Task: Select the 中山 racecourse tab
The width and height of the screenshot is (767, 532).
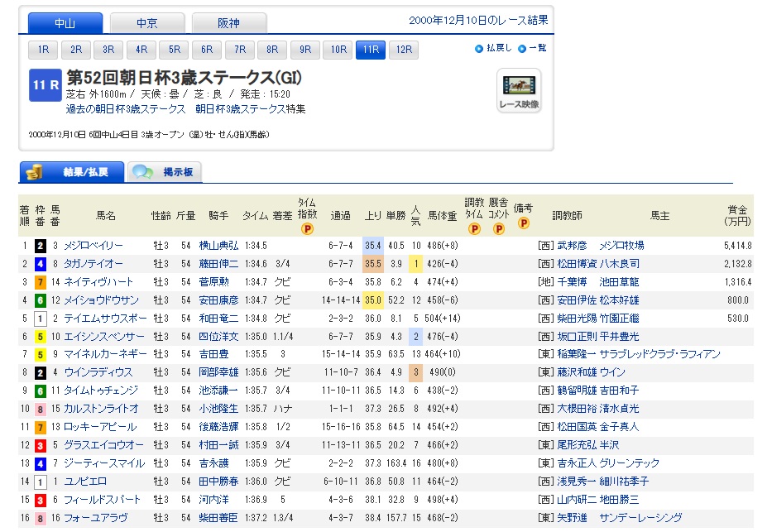Action: (x=65, y=23)
